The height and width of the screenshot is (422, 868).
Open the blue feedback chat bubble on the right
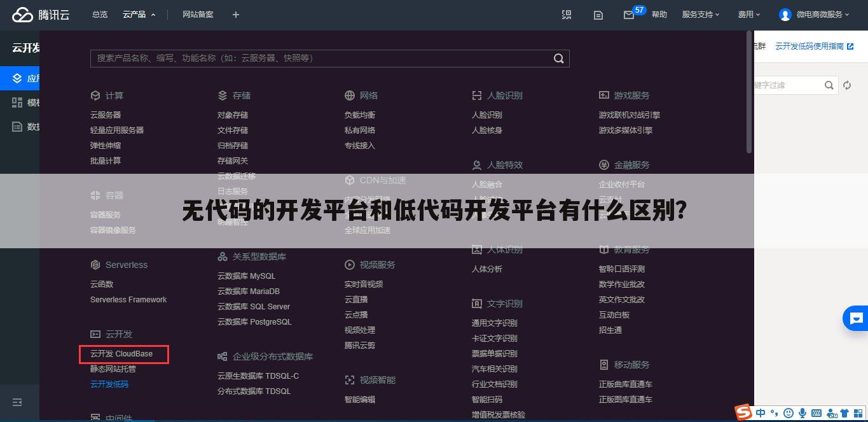coord(855,318)
